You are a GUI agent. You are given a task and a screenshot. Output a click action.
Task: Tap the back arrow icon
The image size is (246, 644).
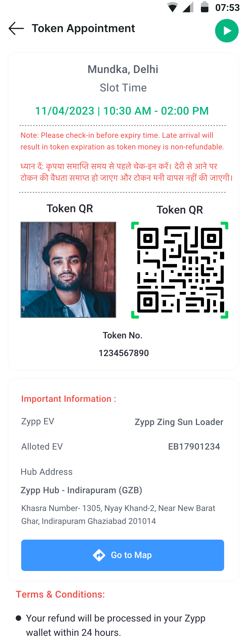click(x=16, y=28)
